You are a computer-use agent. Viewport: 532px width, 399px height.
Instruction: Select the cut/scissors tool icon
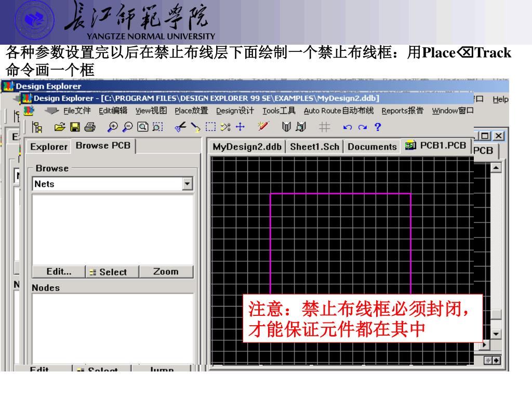(180, 127)
